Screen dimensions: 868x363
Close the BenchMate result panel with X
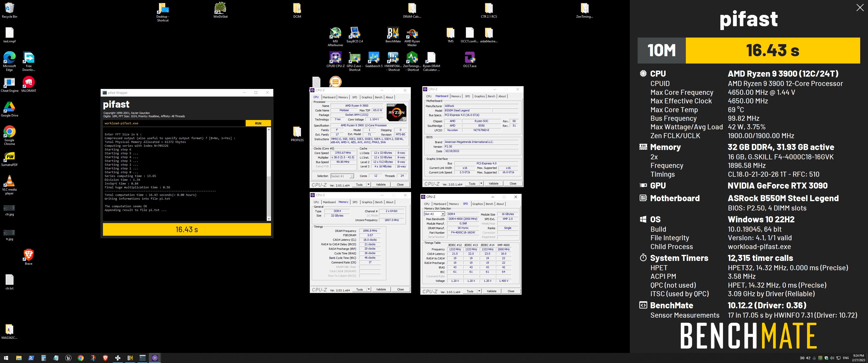tap(860, 7)
